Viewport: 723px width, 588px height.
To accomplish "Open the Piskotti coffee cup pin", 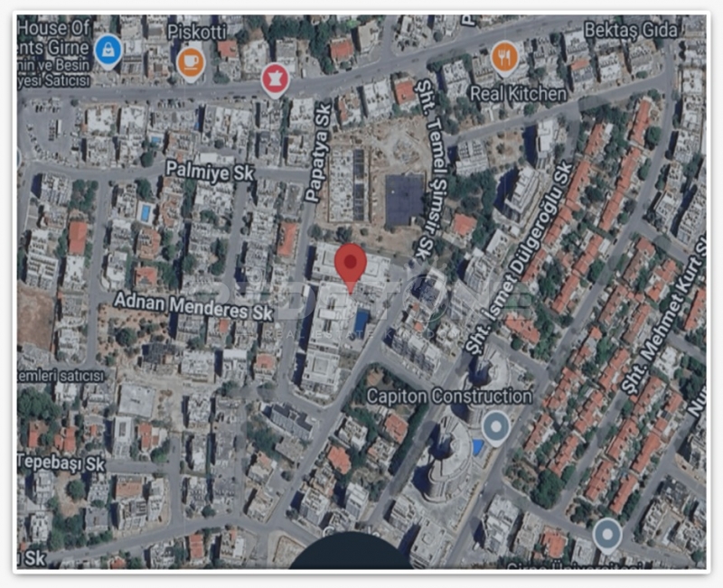I will point(191,61).
